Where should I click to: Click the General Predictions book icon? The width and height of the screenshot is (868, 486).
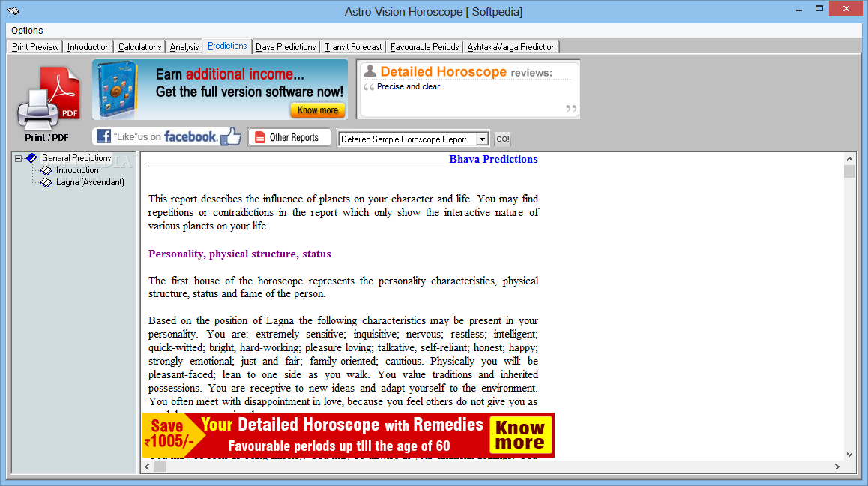coord(32,158)
